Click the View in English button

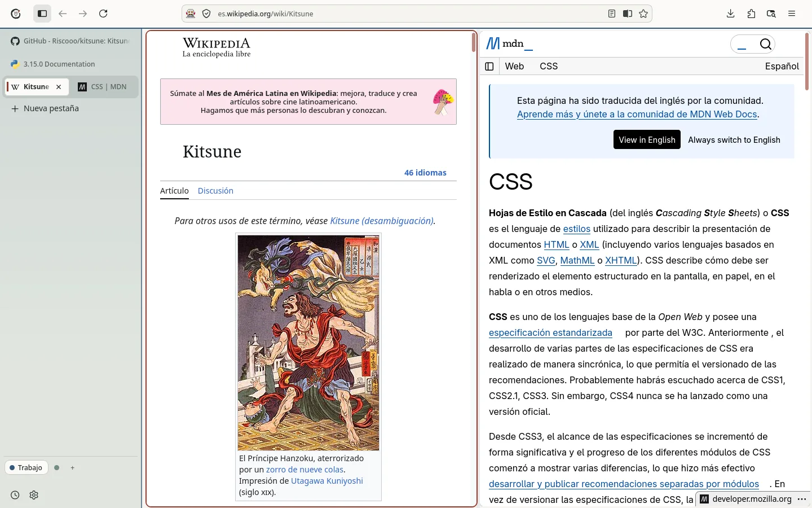click(x=647, y=139)
